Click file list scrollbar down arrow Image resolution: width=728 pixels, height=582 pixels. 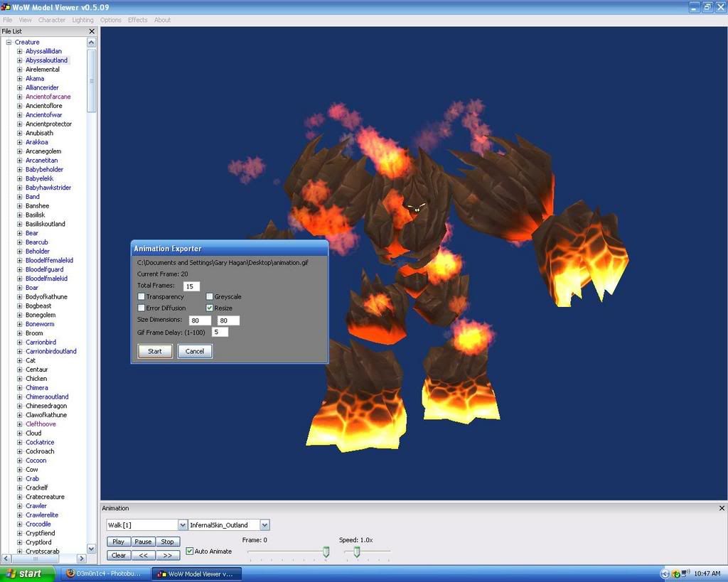tap(92, 549)
